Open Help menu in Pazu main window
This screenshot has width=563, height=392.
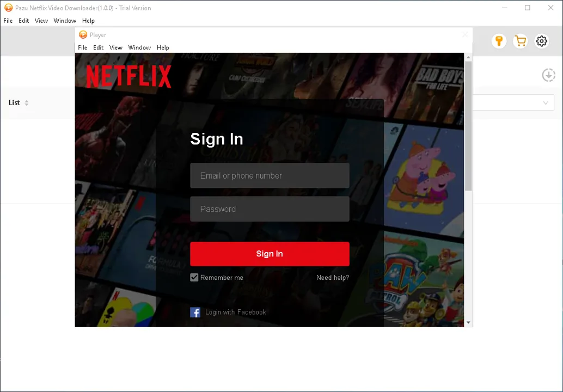[88, 21]
